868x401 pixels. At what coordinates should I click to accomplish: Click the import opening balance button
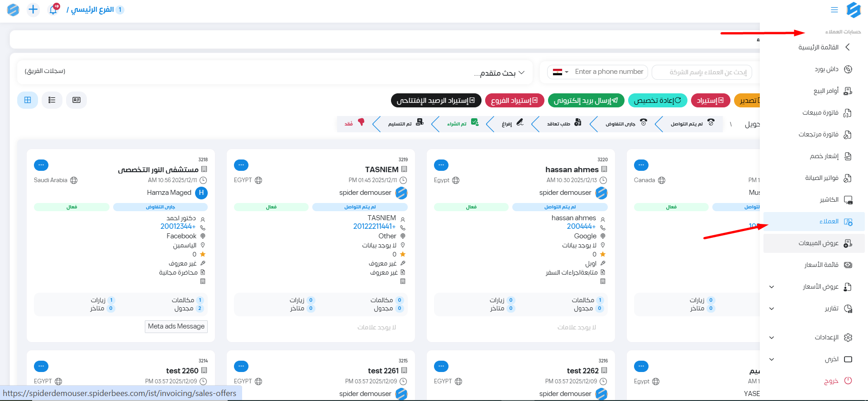(436, 101)
